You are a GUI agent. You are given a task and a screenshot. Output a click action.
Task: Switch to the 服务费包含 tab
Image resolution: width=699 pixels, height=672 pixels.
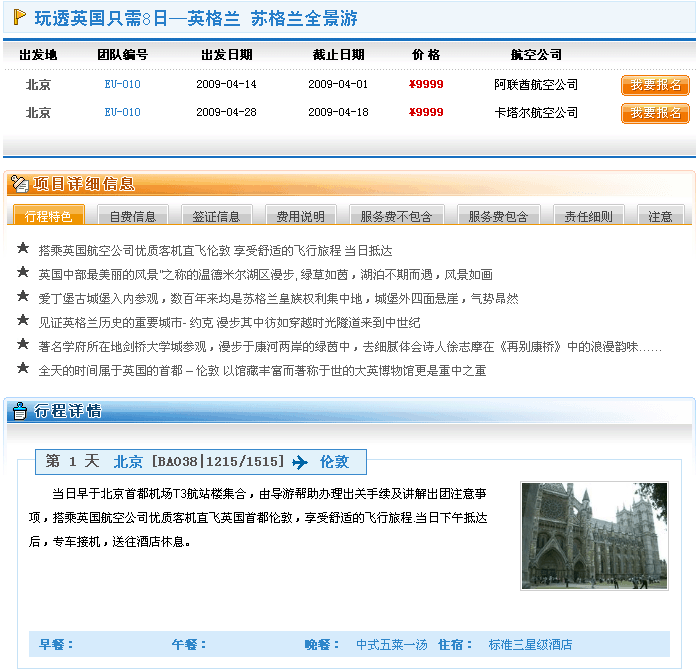[x=498, y=215]
